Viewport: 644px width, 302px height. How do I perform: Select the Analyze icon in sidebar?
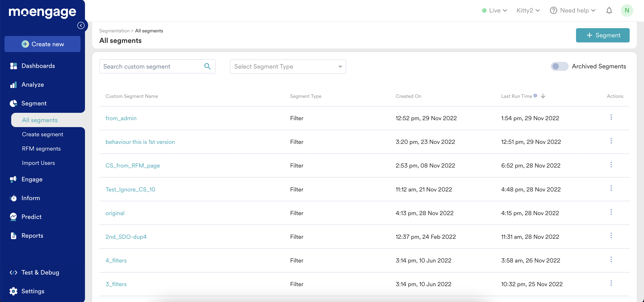click(13, 84)
